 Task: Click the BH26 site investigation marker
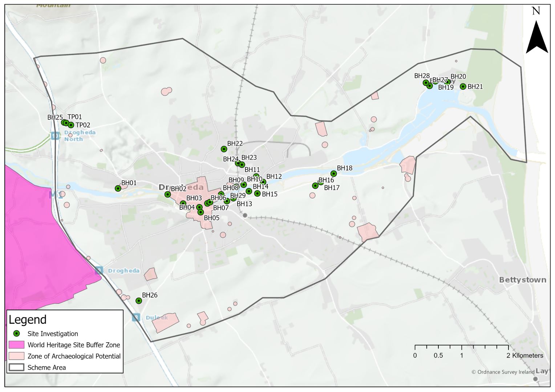click(x=138, y=301)
